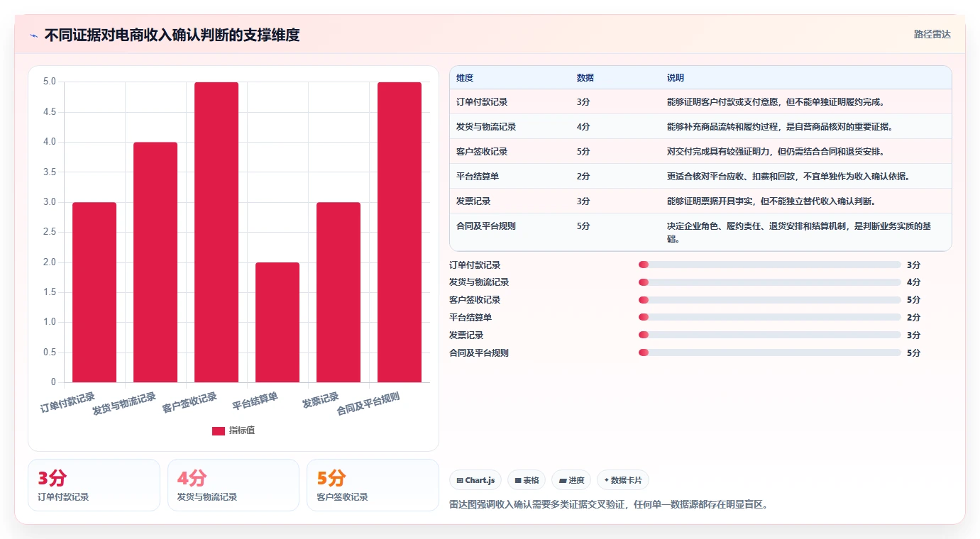Screen dimensions: 980x539
Task: Click the lightning icon before the page title
Action: [34, 35]
